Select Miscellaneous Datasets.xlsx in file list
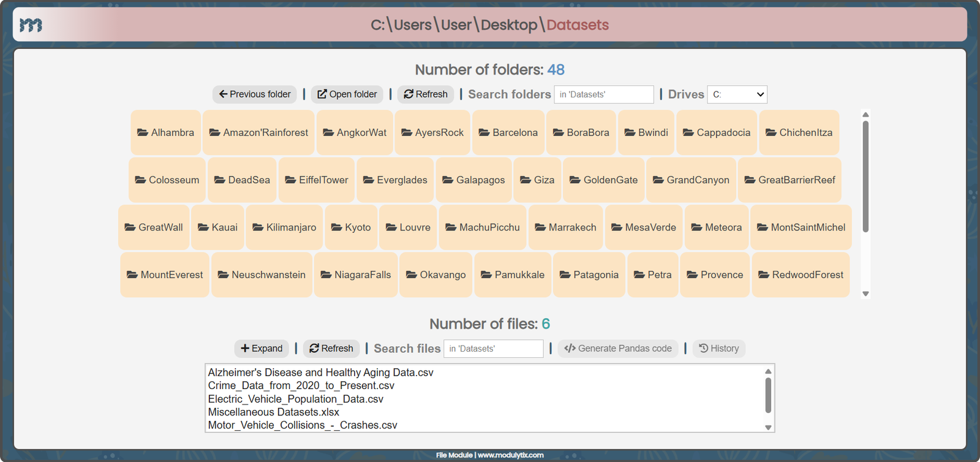This screenshot has height=462, width=980. tap(273, 412)
